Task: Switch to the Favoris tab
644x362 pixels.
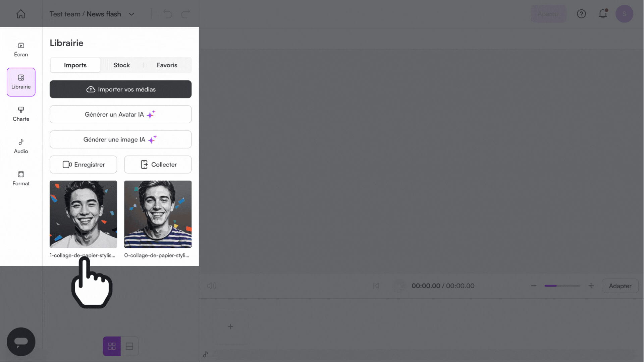Action: (x=167, y=65)
